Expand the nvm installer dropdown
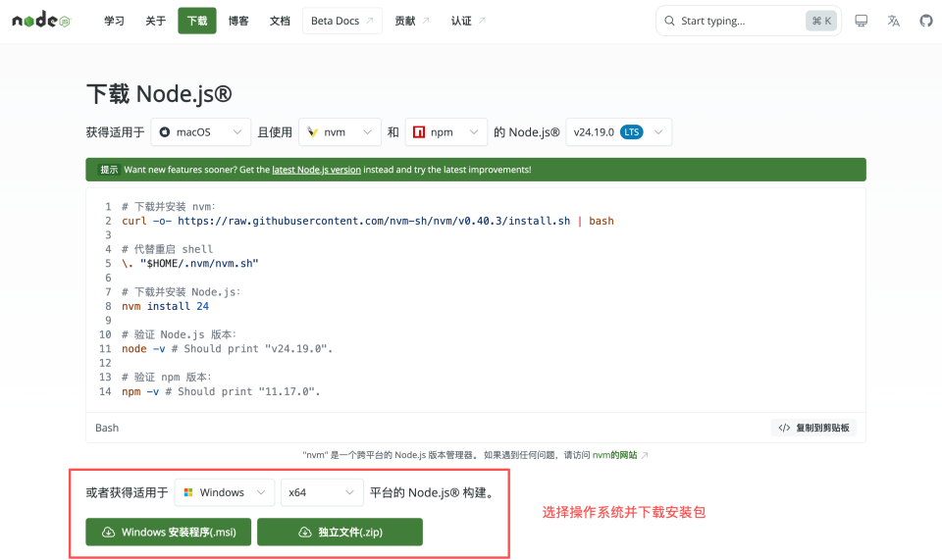The width and height of the screenshot is (942, 560). [x=340, y=132]
